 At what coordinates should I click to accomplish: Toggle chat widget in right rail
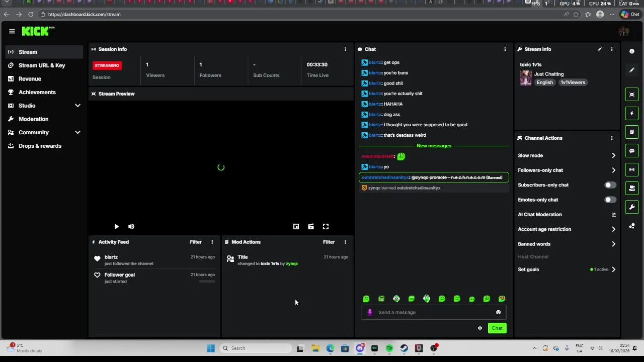632,151
